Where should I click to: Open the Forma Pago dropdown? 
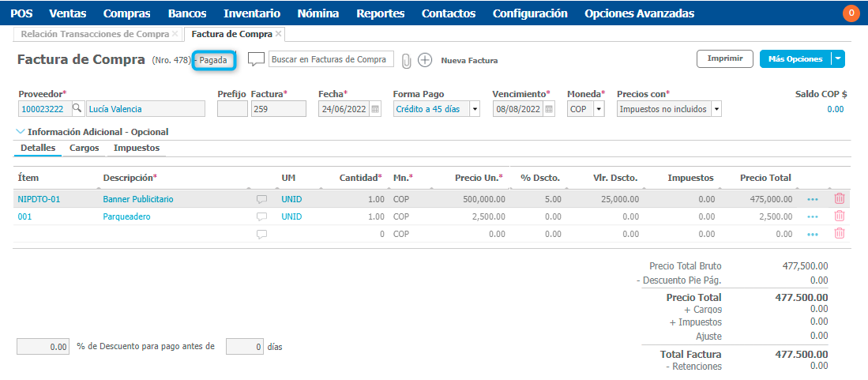pos(475,109)
